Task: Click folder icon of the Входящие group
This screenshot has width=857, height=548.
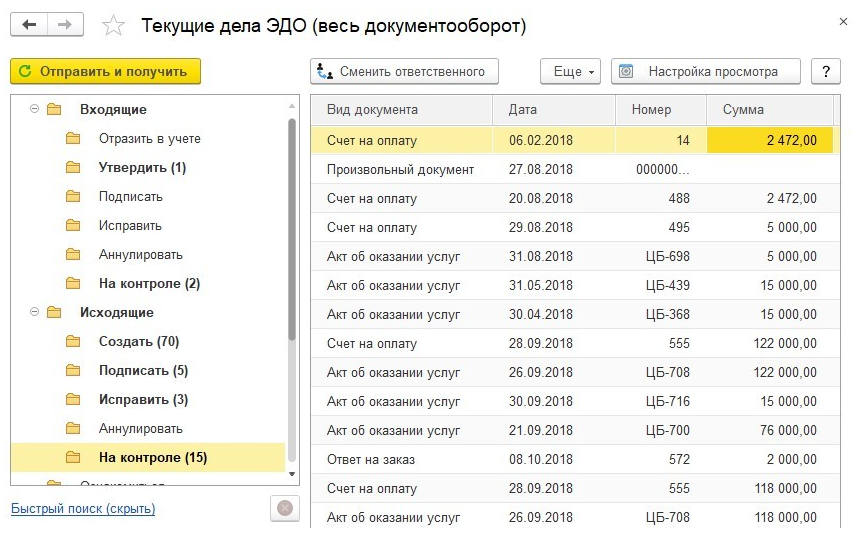Action: (54, 109)
